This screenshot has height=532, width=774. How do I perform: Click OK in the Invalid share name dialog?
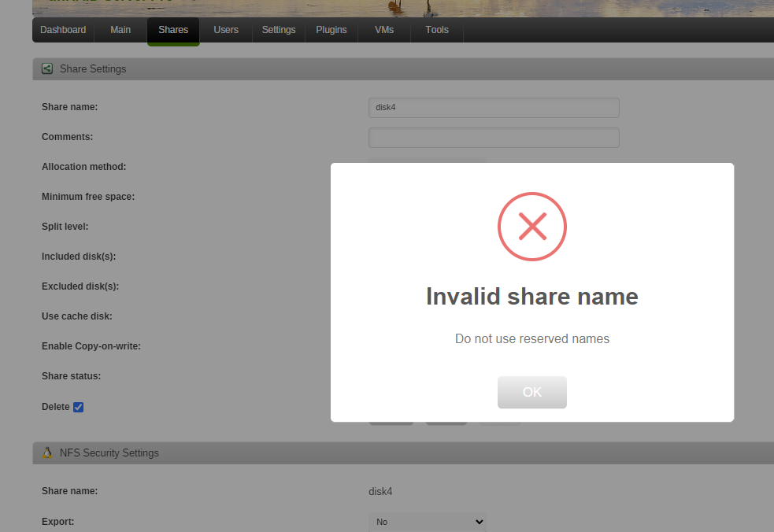tap(531, 392)
